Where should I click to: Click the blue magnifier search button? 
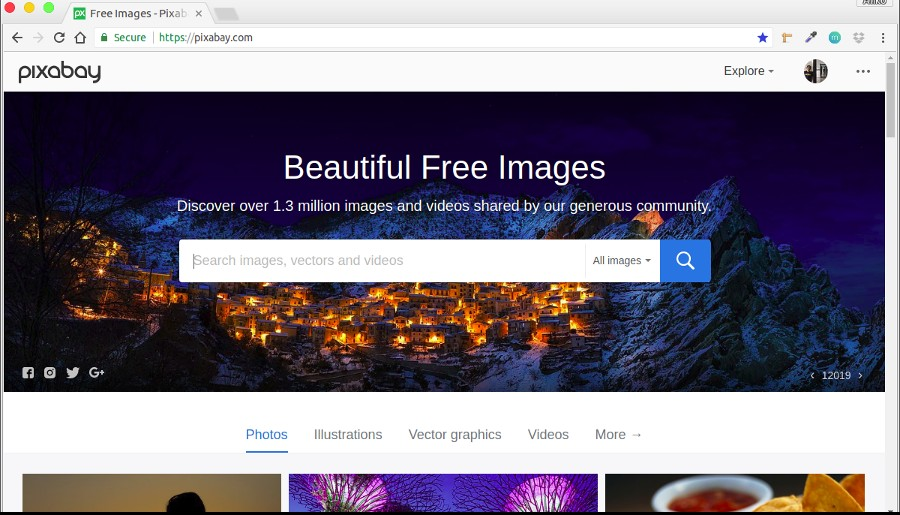[685, 261]
